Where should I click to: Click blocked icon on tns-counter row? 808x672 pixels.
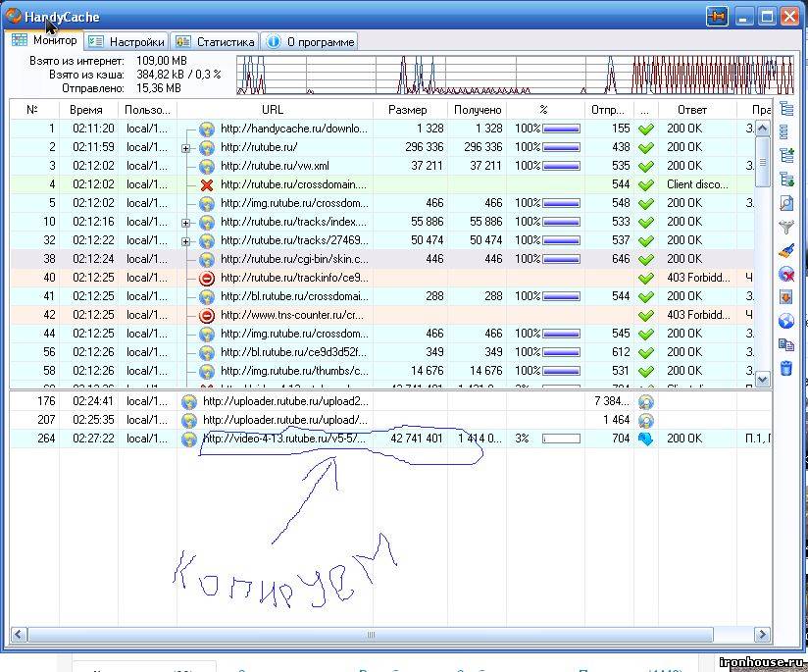tap(207, 315)
